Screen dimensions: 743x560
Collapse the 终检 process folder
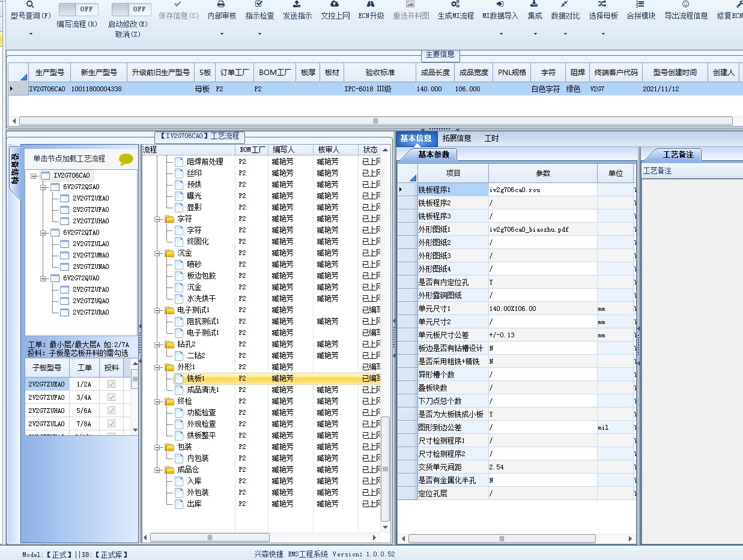pos(157,402)
